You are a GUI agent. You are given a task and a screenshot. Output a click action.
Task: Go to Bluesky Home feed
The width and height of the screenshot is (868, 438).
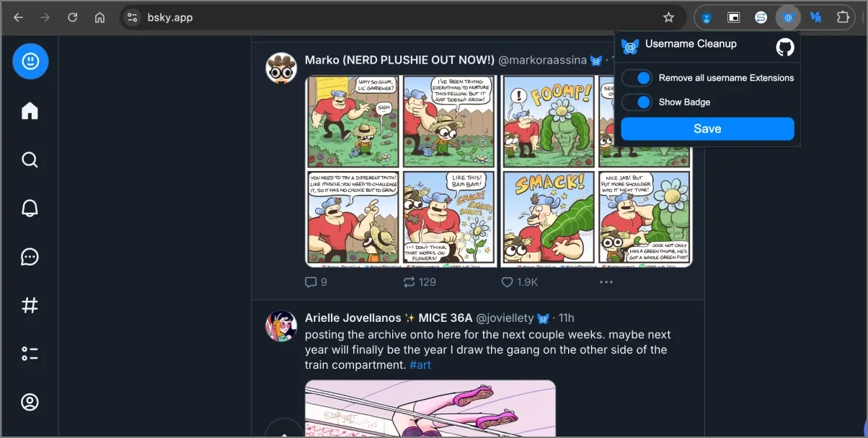[30, 110]
